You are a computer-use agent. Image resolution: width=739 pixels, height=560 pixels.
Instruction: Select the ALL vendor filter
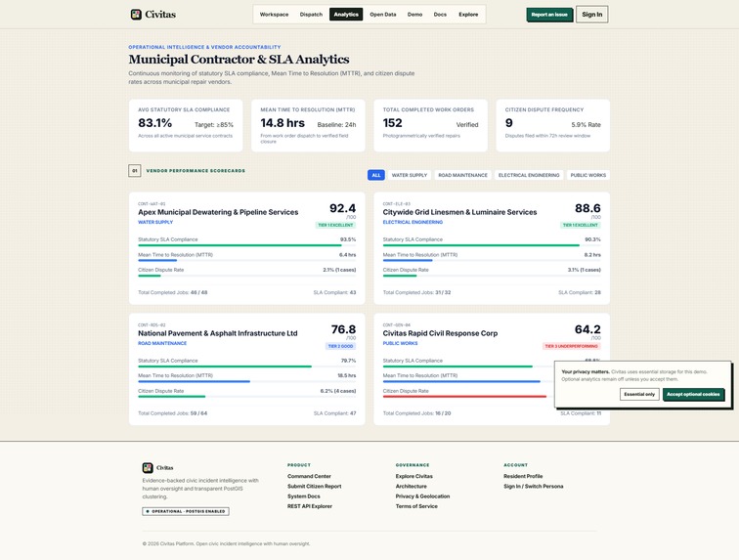coord(376,175)
